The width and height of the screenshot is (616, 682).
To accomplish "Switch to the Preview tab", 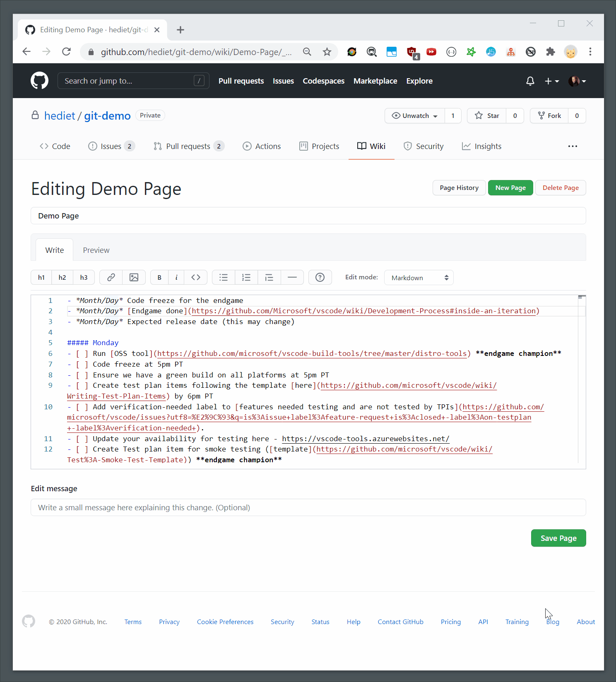I will [96, 250].
